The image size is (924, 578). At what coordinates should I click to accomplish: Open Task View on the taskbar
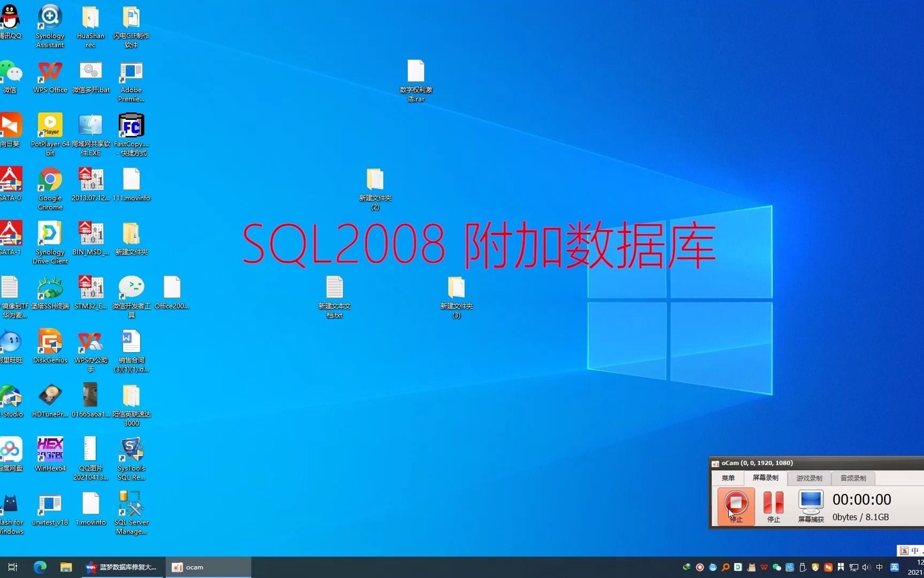click(13, 567)
